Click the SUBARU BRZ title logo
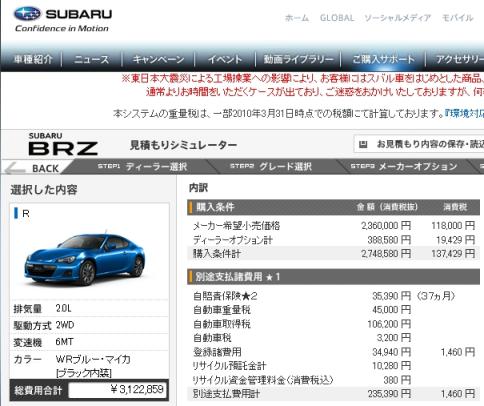This screenshot has width=484, height=406. (63, 144)
